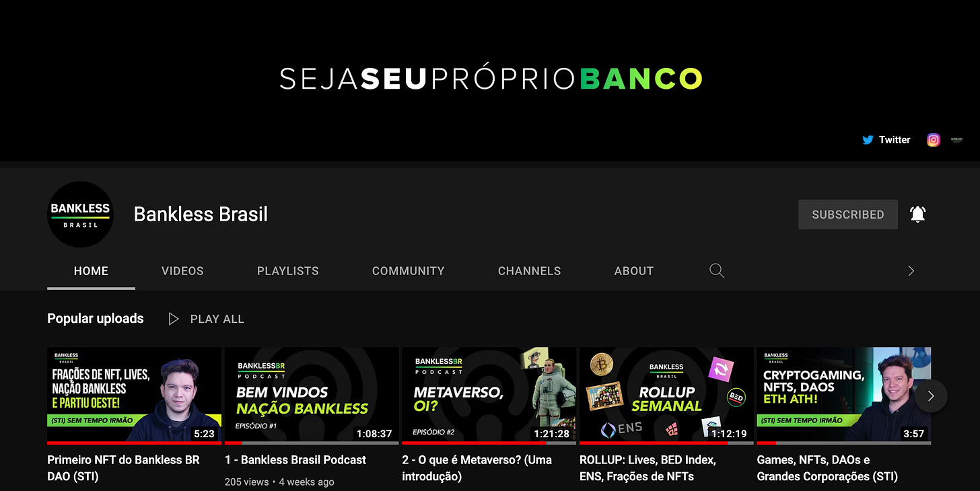Click the red progress bar under first video
The height and width of the screenshot is (491, 980).
134,443
